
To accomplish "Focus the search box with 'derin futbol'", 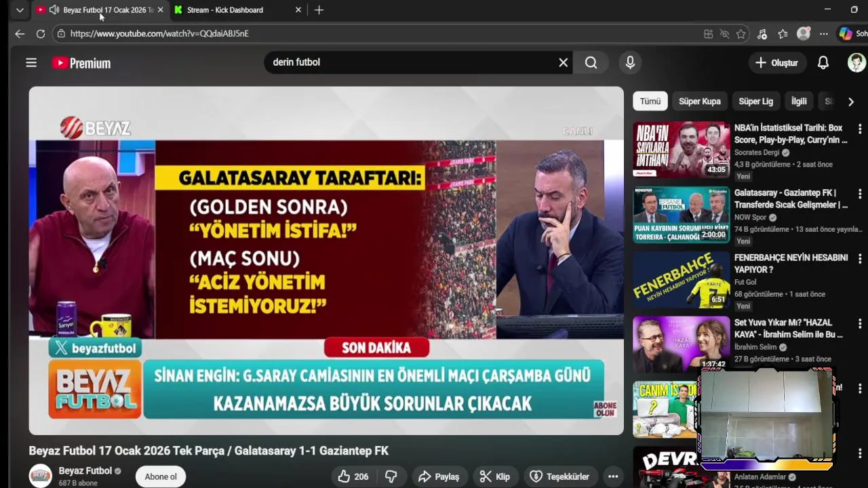I will (x=410, y=62).
